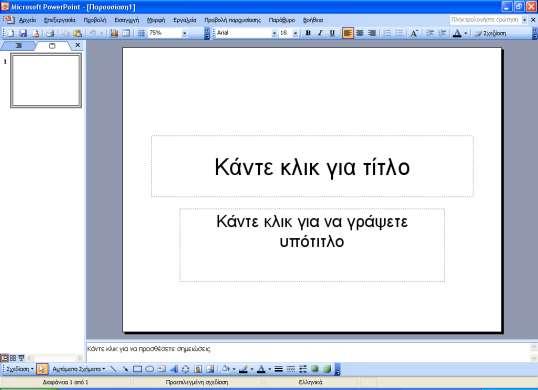Create a new presentation with the New icon
538x390 pixels.
tap(11, 33)
